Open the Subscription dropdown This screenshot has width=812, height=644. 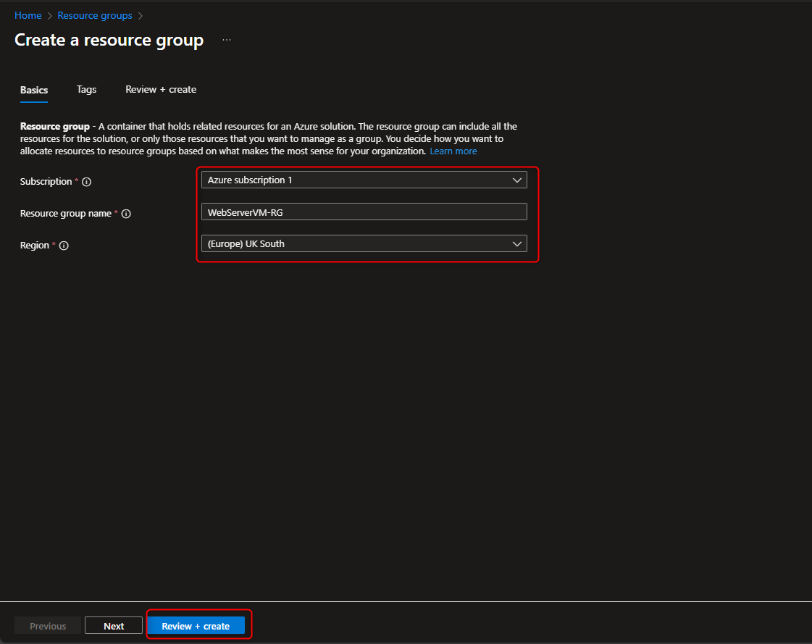point(364,180)
